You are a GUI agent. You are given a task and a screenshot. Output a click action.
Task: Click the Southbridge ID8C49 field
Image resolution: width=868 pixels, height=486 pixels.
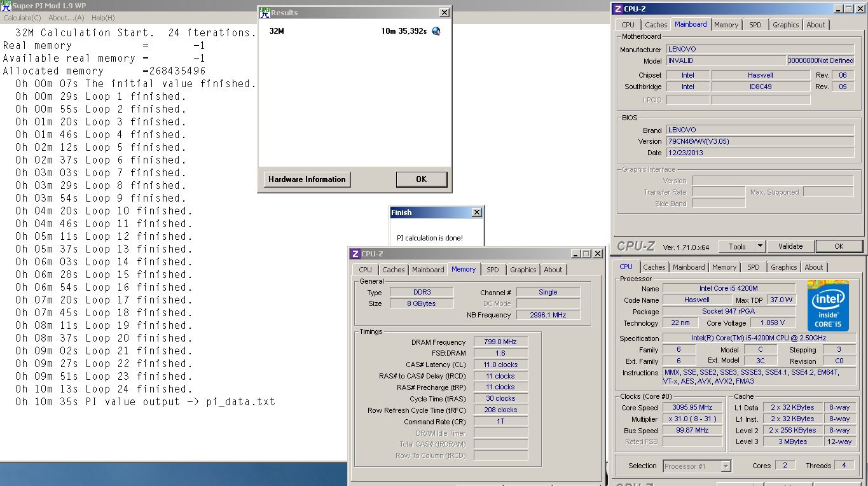[761, 87]
